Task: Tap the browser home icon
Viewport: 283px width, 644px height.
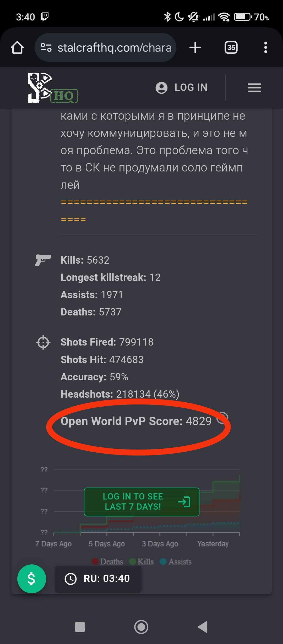Action: pos(17,48)
